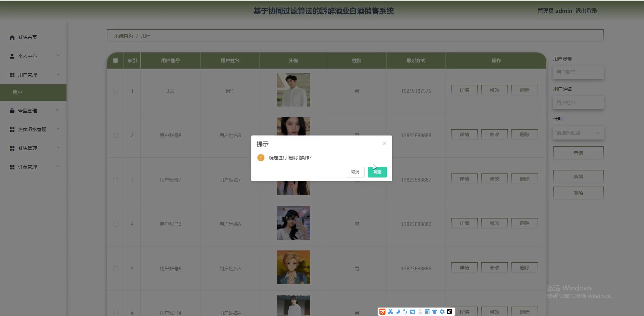
Task: Click 删除 for 用户账号6 row
Action: point(525,223)
